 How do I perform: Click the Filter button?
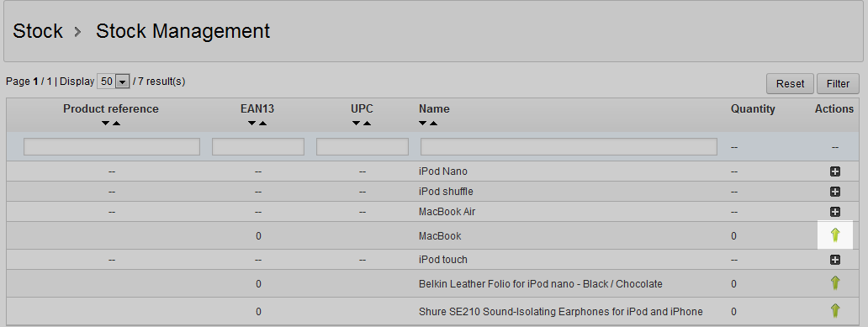838,83
